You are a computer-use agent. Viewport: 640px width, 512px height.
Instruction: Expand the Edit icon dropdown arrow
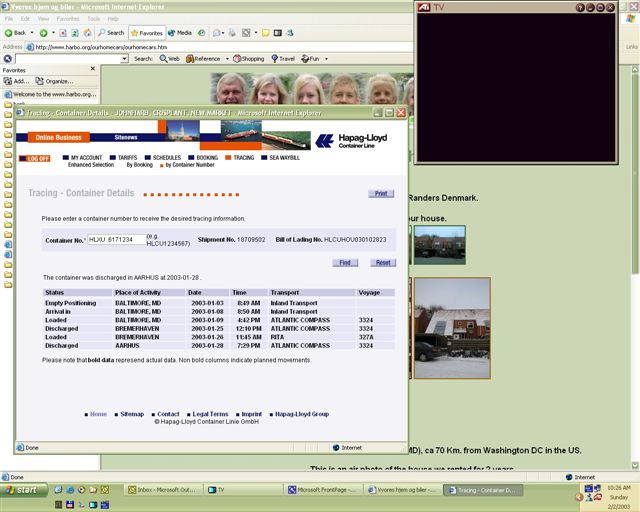256,33
